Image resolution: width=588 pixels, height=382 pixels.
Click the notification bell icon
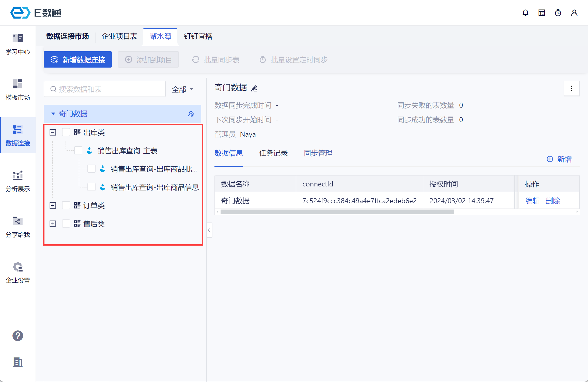point(525,13)
